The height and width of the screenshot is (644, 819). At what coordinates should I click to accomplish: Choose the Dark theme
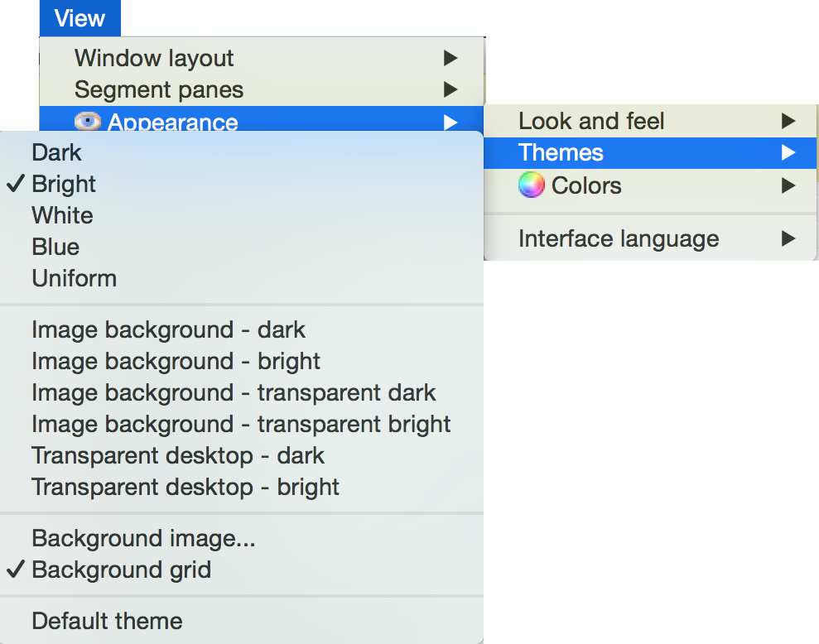tap(56, 152)
